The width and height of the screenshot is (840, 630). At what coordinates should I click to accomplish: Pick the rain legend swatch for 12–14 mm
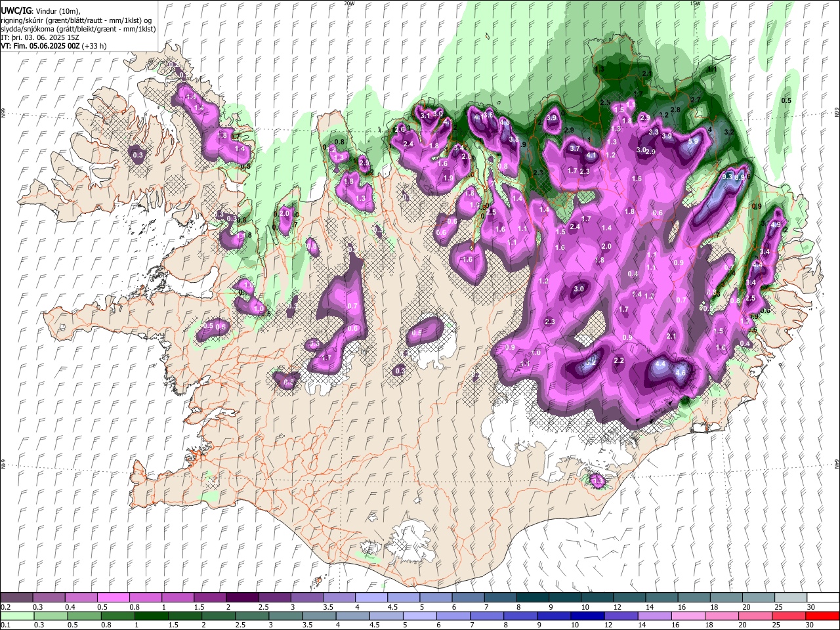pos(620,616)
